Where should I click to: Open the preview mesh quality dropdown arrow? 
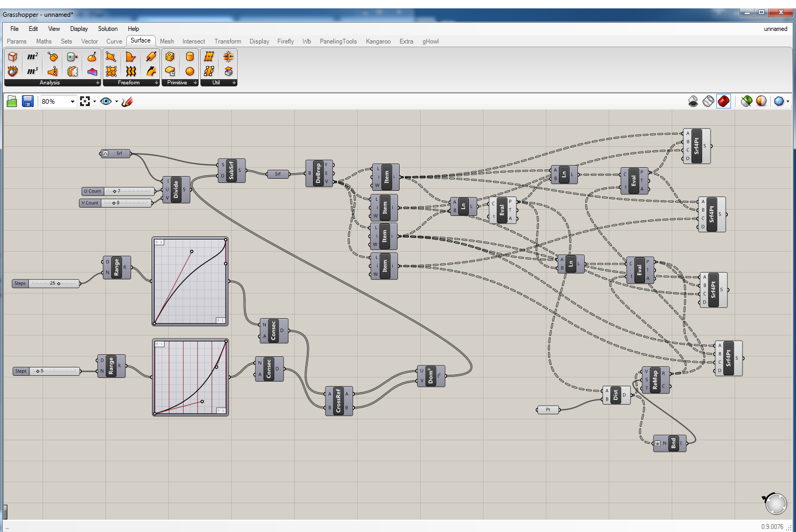pyautogui.click(x=788, y=102)
